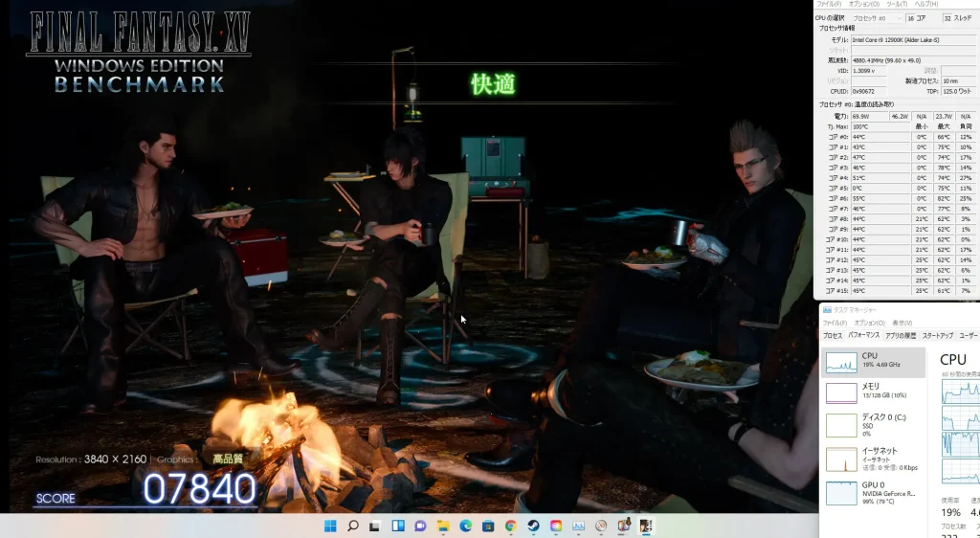
Task: Click the model field Intel Core i9 12900K
Action: (913, 40)
